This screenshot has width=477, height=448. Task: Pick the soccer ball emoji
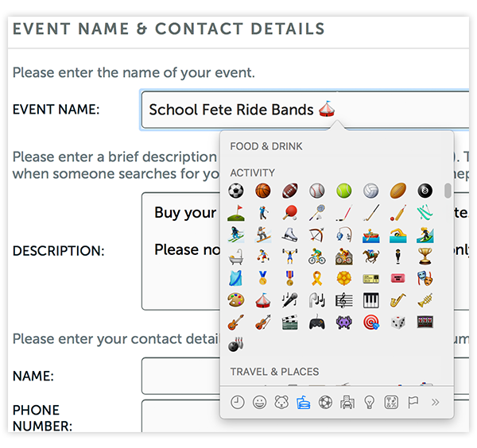[236, 191]
